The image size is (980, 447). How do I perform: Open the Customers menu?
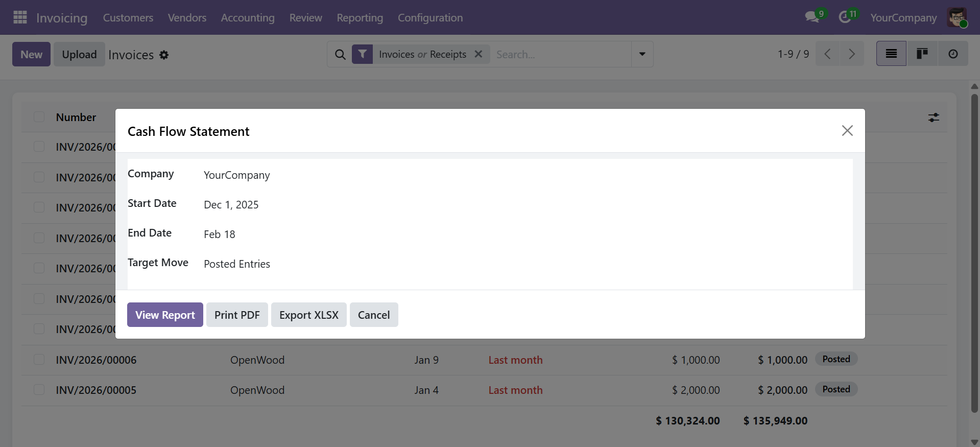128,18
